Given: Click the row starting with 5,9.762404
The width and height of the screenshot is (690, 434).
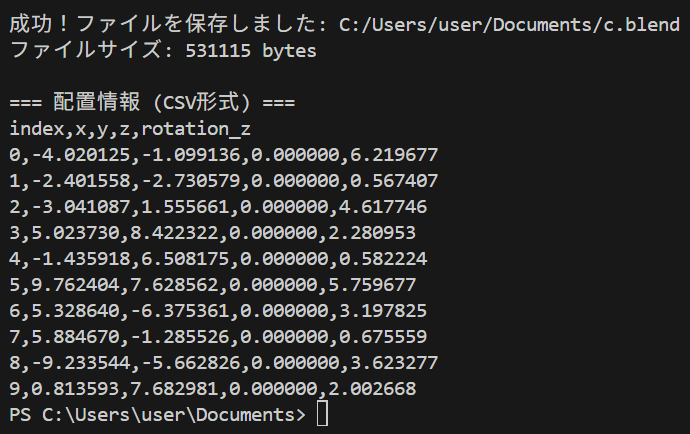Looking at the screenshot, I should click(213, 285).
